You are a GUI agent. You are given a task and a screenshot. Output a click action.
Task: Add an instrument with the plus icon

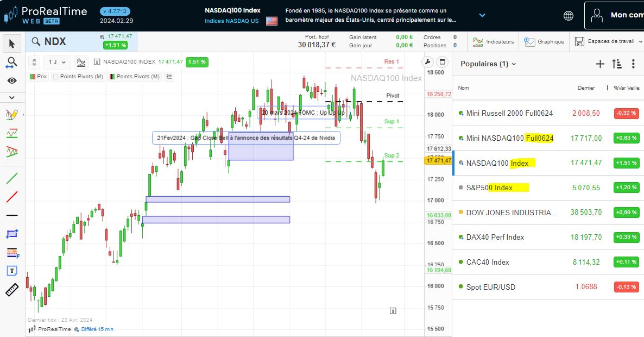[x=600, y=64]
